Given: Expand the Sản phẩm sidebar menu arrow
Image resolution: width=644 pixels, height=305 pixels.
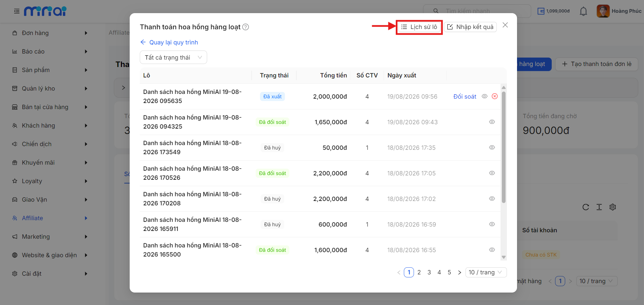Looking at the screenshot, I should pyautogui.click(x=86, y=70).
